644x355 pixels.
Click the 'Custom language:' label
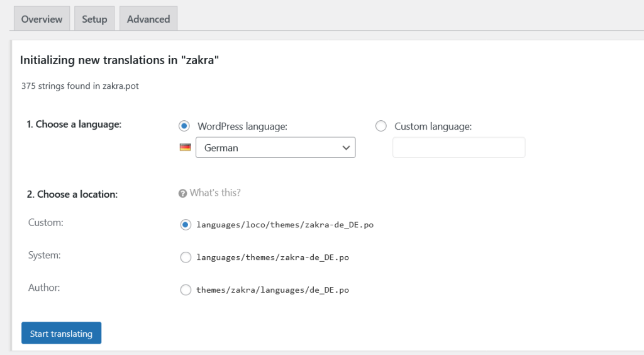(433, 126)
